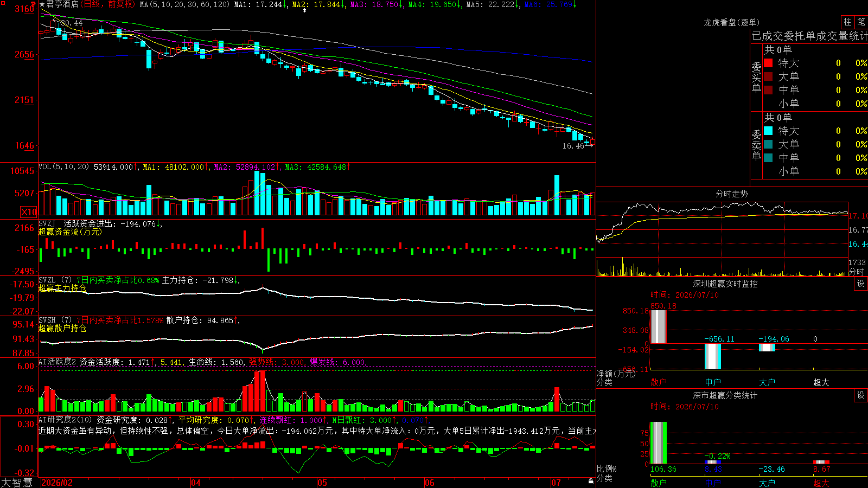Open the VOL(5,10,20) indicator label
The height and width of the screenshot is (488, 868).
(63, 167)
